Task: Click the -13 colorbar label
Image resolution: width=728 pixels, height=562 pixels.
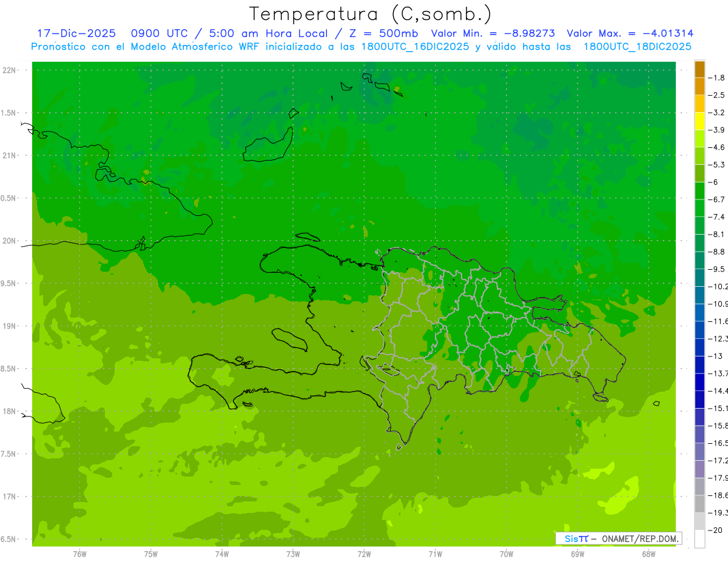Action: tap(716, 355)
